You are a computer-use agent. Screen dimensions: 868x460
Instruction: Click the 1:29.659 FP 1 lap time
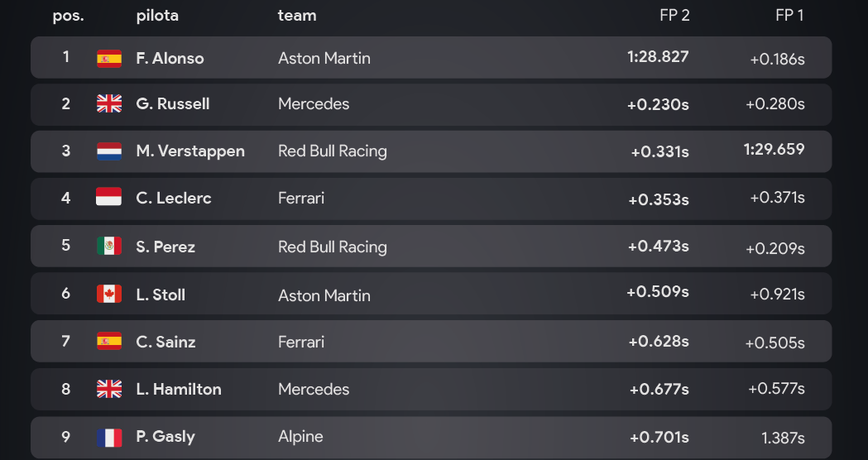pos(774,150)
